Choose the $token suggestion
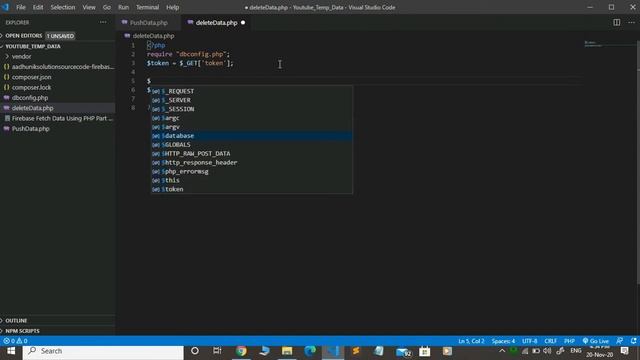The image size is (640, 360). coord(252,189)
